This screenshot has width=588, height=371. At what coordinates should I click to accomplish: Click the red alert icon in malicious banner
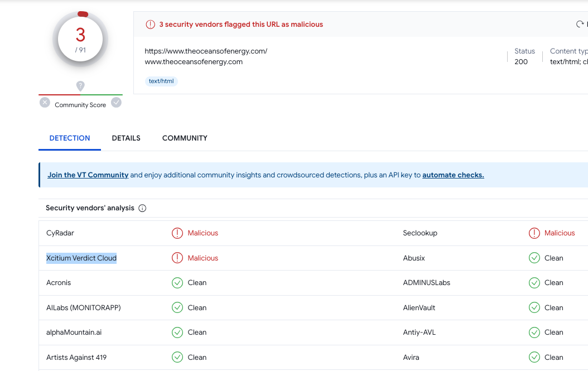(151, 25)
